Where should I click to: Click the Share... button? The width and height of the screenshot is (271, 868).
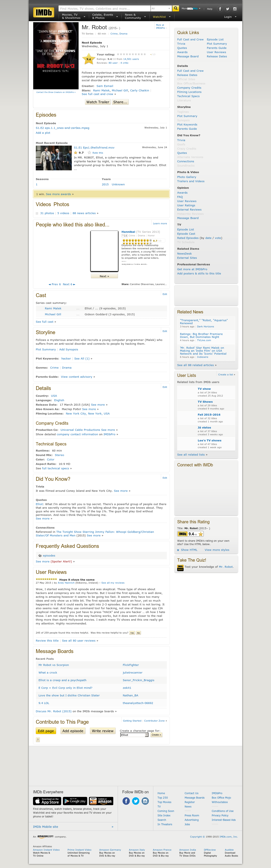(120, 102)
